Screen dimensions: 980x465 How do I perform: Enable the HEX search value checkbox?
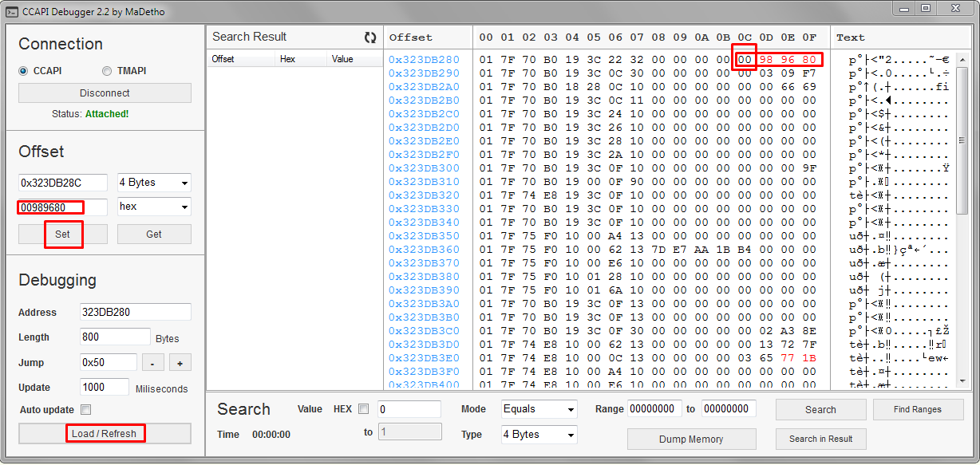(363, 409)
